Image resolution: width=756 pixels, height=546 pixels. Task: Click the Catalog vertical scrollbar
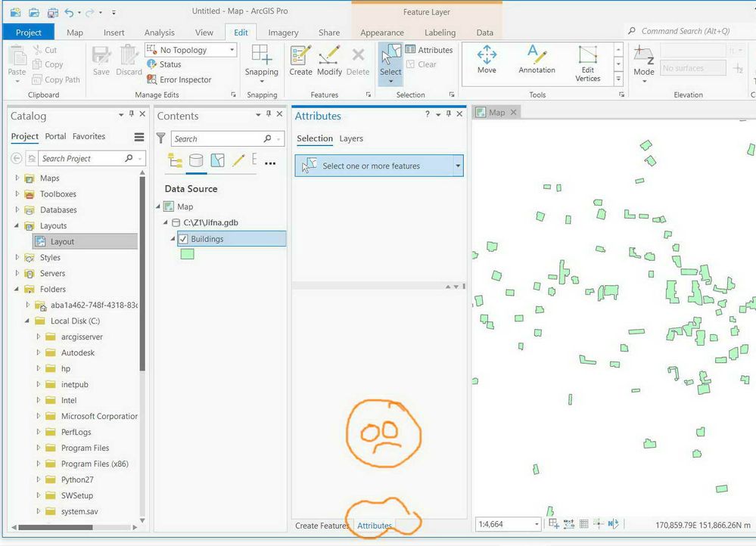coord(142,273)
